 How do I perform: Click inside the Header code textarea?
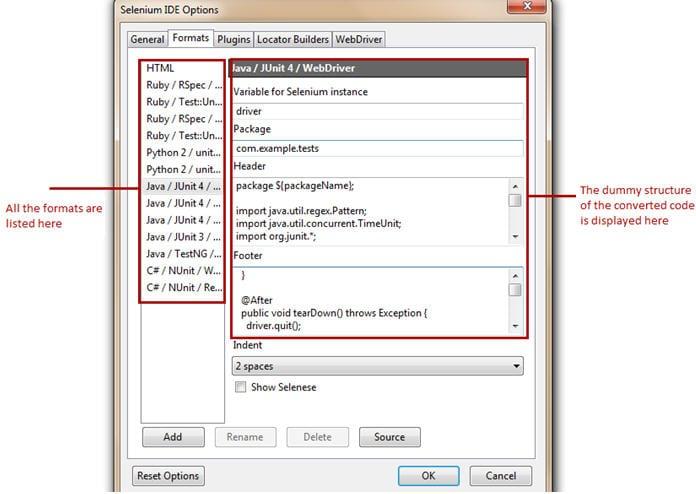pos(370,211)
